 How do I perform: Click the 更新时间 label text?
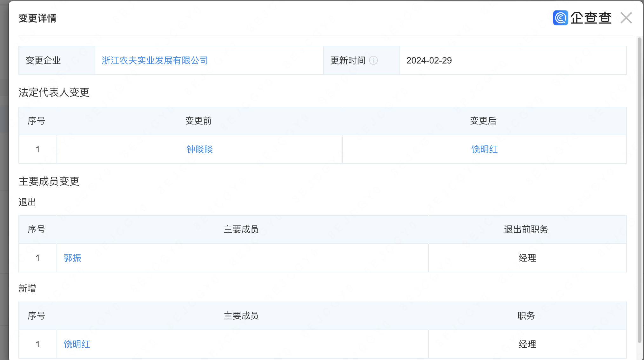(348, 60)
